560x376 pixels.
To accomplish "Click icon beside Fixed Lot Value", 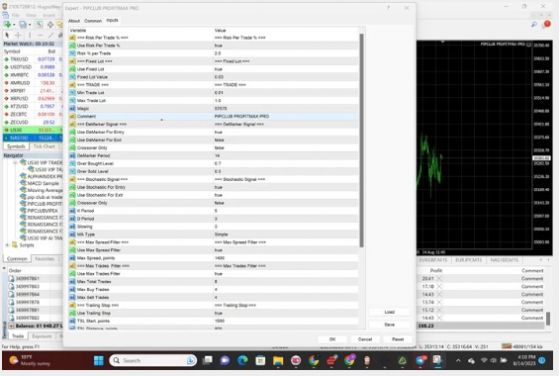I will point(72,77).
